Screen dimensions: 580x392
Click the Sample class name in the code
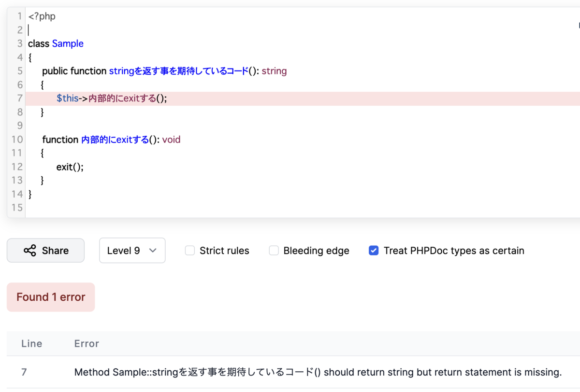tap(68, 43)
